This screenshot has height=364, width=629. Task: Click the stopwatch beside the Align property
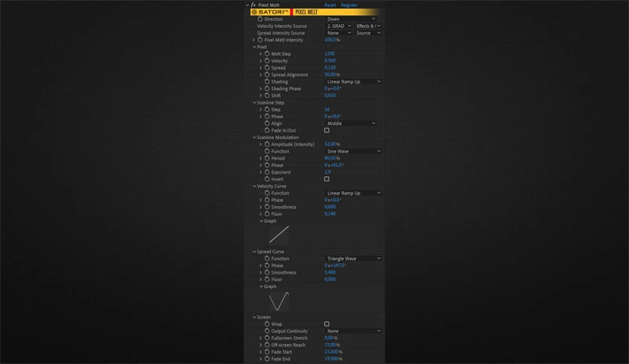[267, 123]
